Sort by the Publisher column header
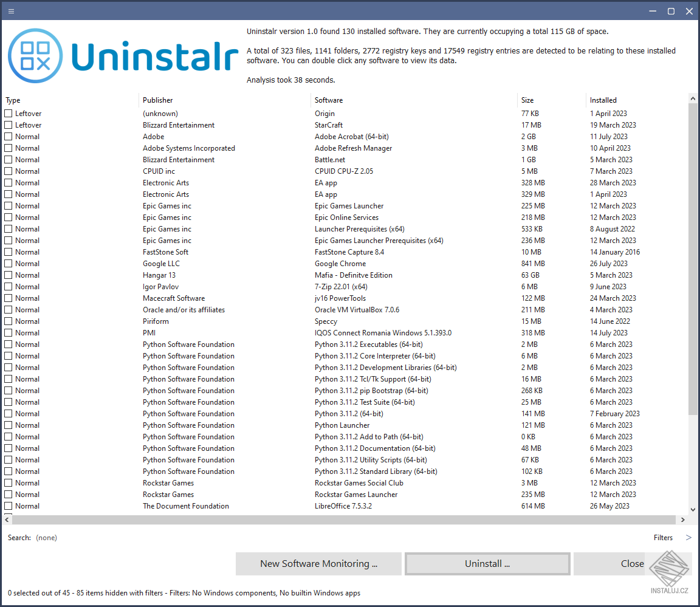This screenshot has height=607, width=700. (x=157, y=100)
